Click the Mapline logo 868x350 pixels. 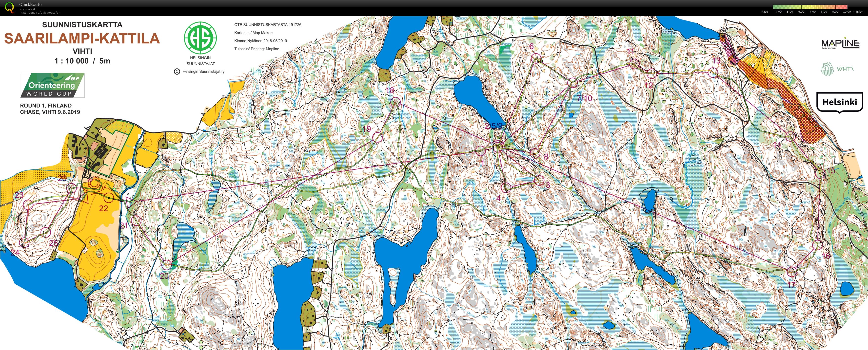pyautogui.click(x=840, y=44)
